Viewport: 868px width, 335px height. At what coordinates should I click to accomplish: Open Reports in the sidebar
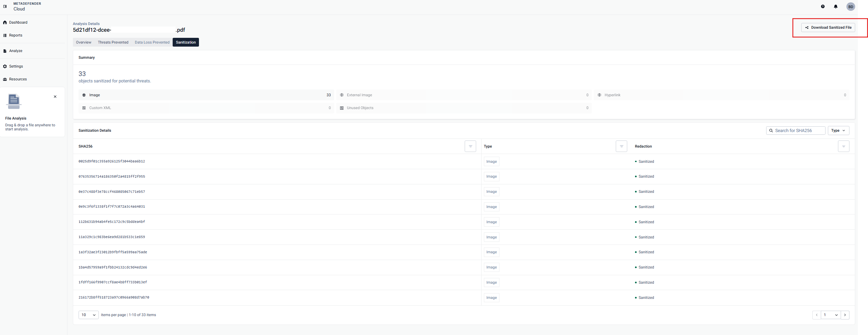16,35
